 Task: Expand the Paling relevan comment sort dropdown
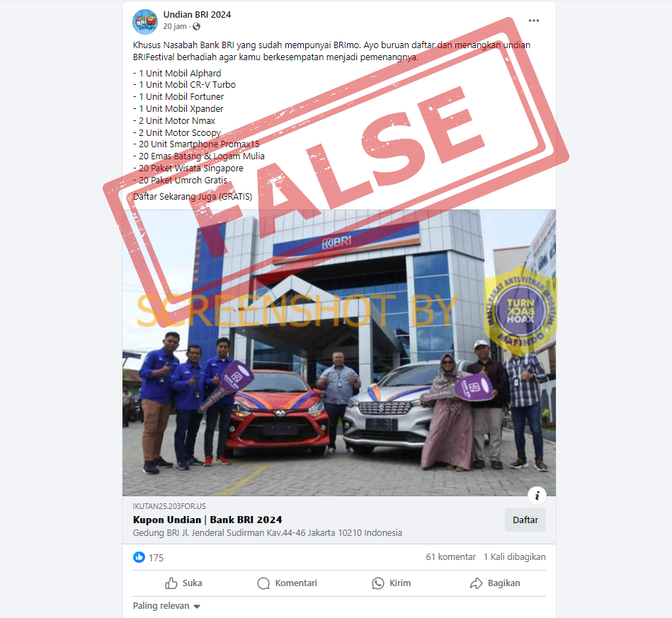click(x=166, y=606)
